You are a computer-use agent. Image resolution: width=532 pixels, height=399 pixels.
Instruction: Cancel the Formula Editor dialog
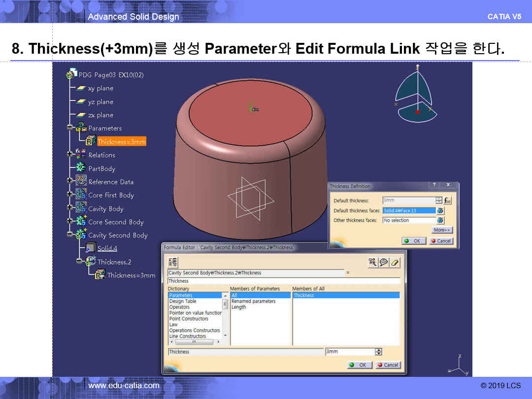pyautogui.click(x=388, y=365)
